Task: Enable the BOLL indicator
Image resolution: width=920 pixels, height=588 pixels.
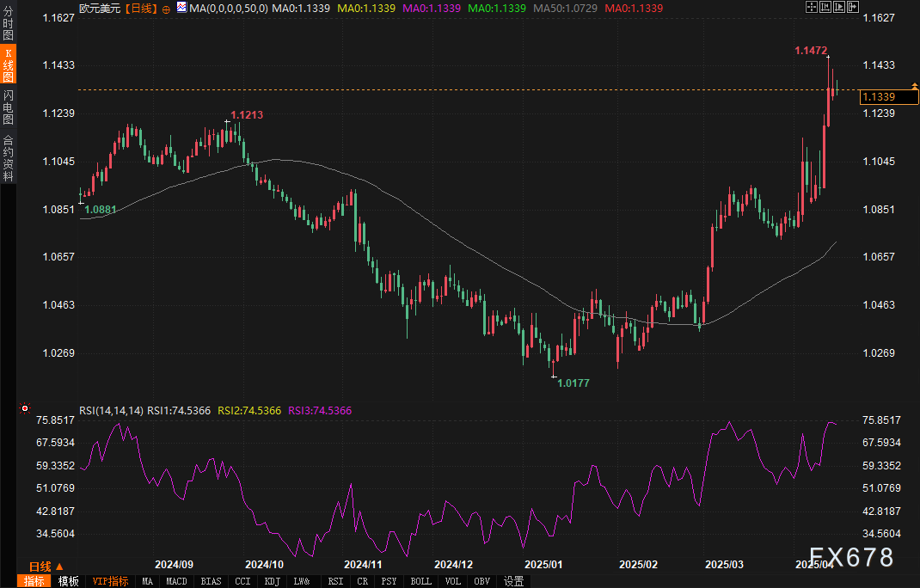Action: click(420, 581)
